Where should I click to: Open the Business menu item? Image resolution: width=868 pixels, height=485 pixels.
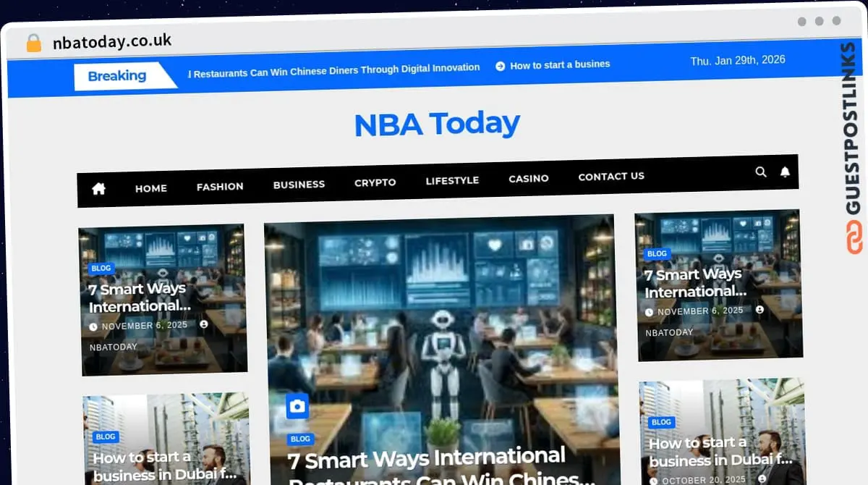pos(299,184)
